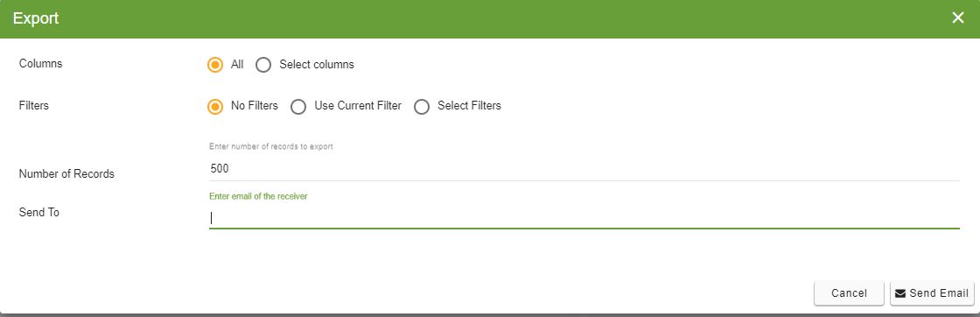Click the Filters row label

pos(34,106)
